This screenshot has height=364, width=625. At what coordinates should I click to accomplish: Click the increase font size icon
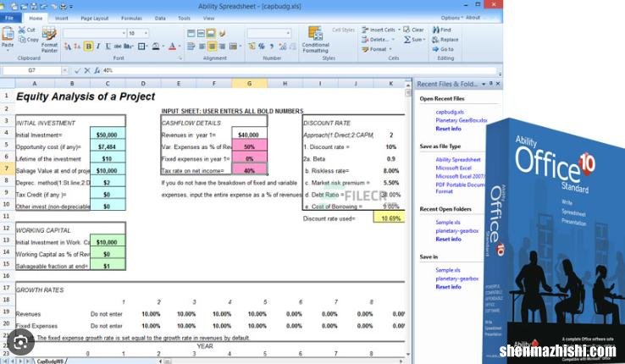68,47
